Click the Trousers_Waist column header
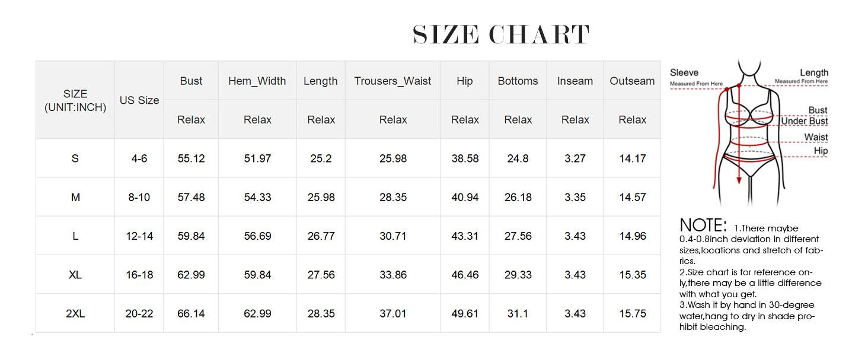 (x=392, y=81)
